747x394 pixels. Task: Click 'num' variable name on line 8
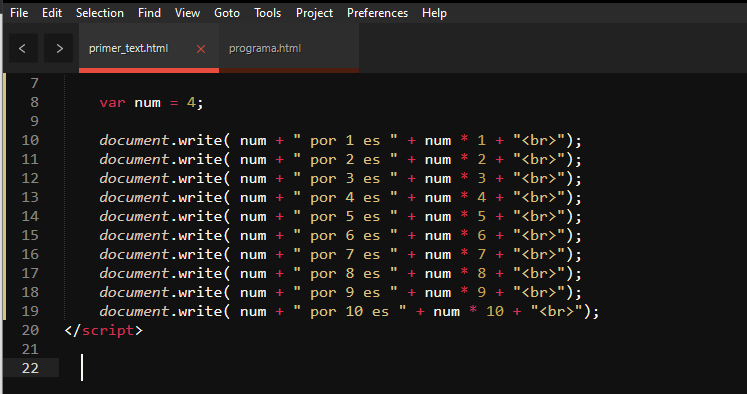point(147,103)
